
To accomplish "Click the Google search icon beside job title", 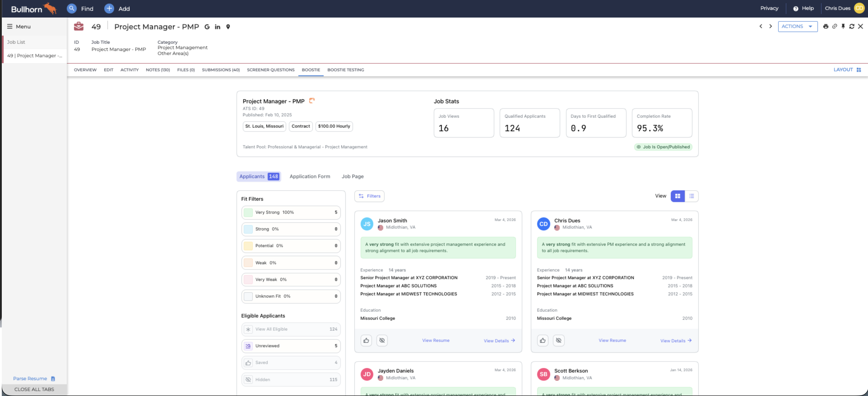I will coord(207,27).
